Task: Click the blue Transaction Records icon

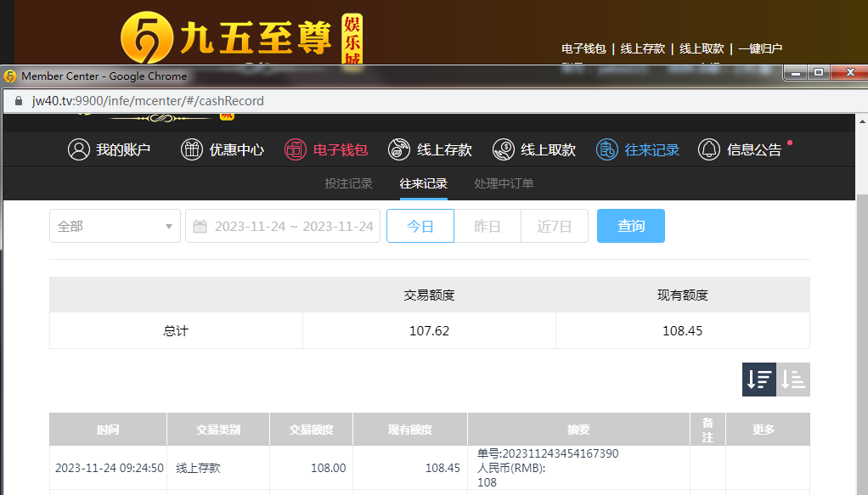Action: 606,150
